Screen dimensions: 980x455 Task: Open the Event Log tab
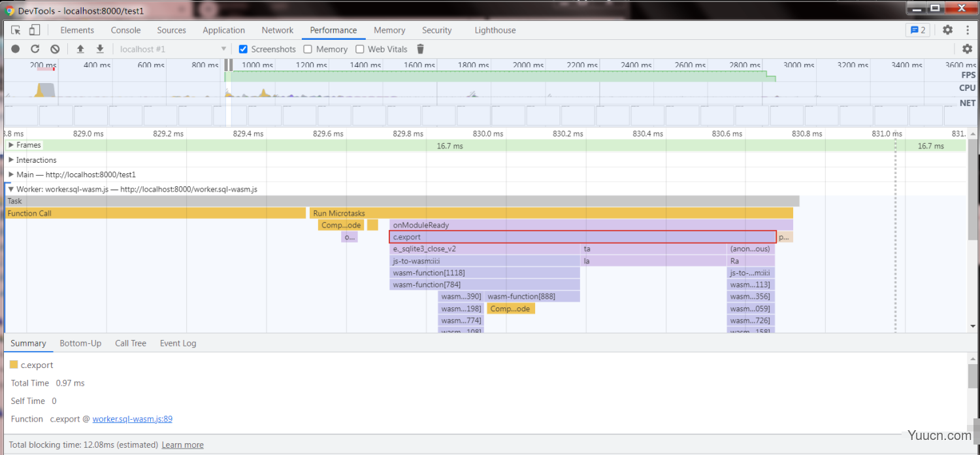click(178, 343)
